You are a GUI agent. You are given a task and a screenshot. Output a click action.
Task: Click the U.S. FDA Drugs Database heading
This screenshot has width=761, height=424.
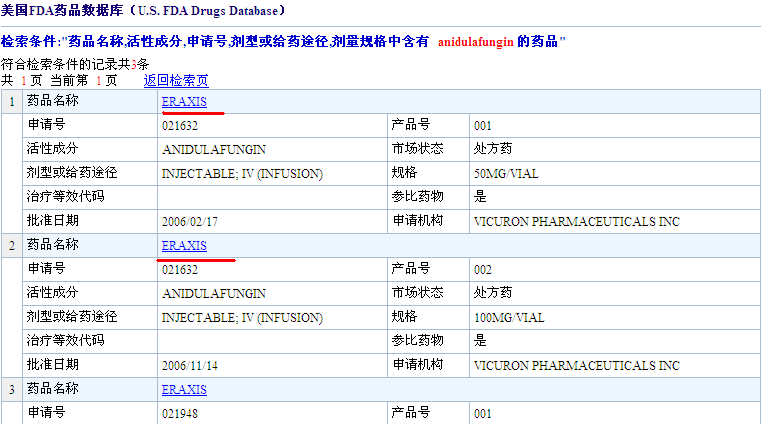pyautogui.click(x=143, y=11)
